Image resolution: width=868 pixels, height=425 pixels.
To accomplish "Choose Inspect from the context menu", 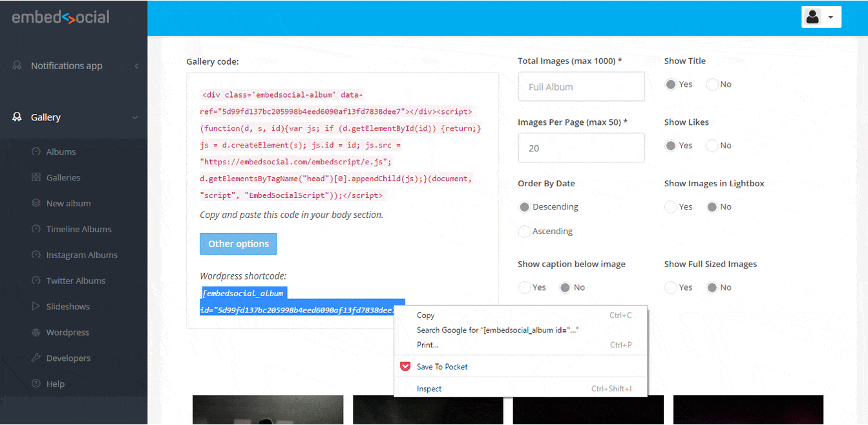I will pyautogui.click(x=521, y=389).
